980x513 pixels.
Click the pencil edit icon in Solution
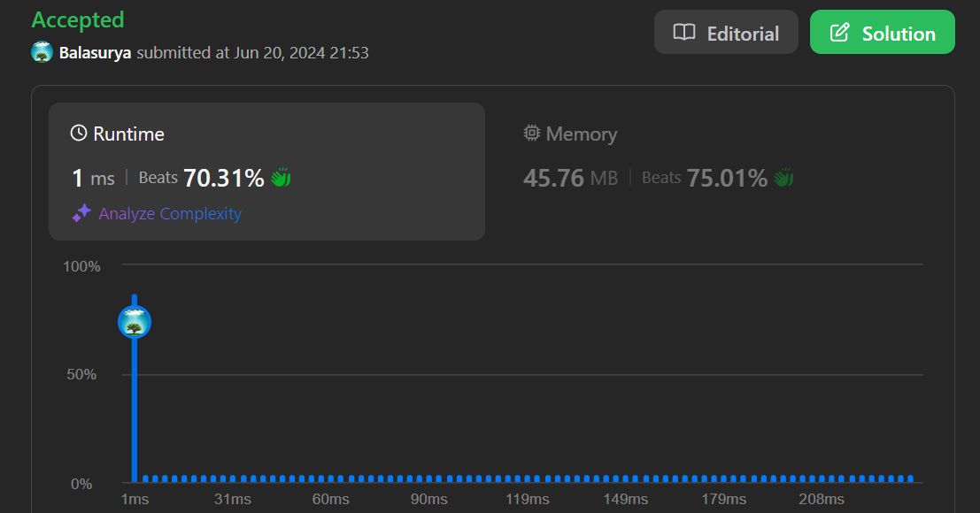pyautogui.click(x=839, y=33)
